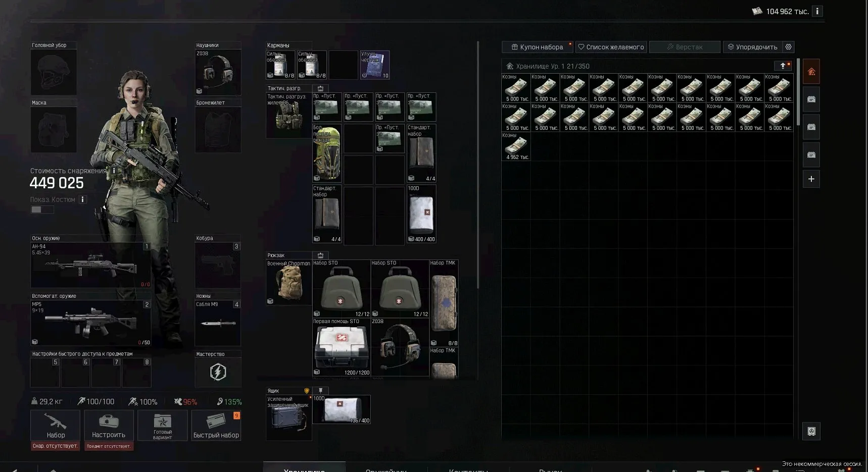Click the green 135% hearing stat
868x472 pixels.
tap(229, 402)
